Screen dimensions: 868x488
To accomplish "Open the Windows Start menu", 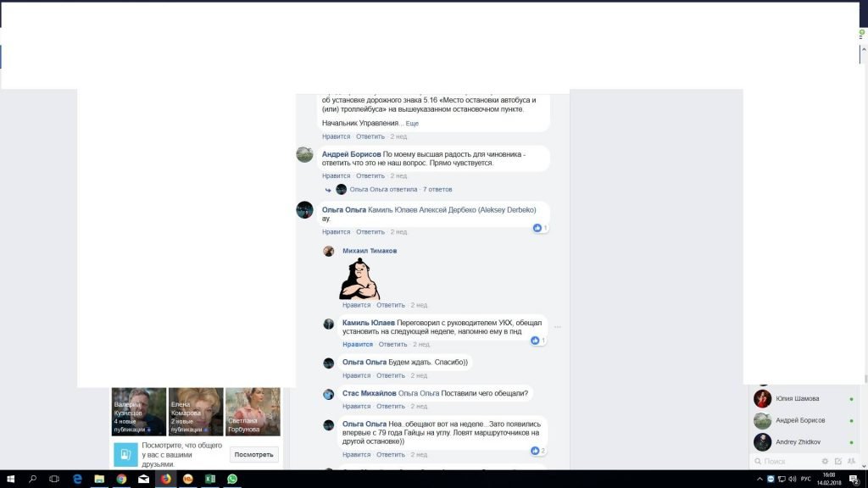I will tap(10, 479).
